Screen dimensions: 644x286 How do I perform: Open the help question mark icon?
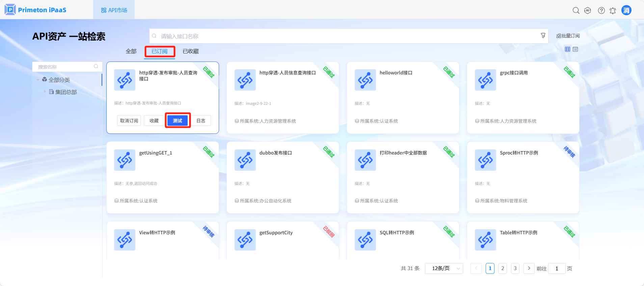pos(601,10)
